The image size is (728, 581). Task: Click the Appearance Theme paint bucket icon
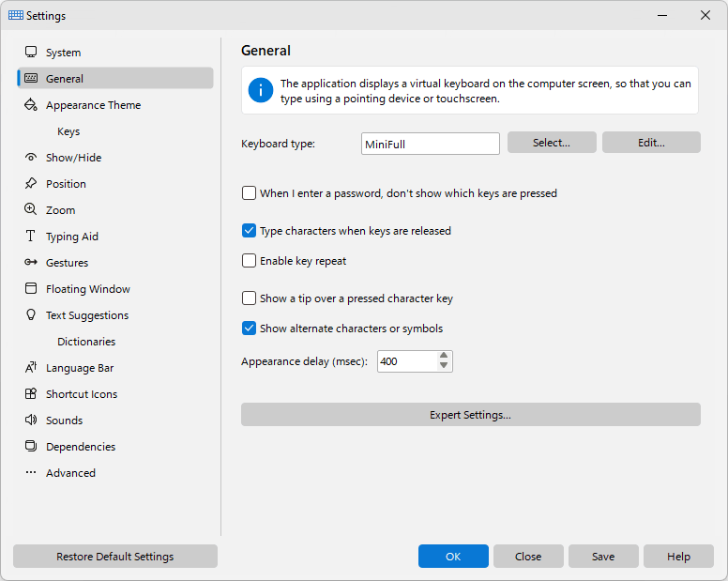click(31, 104)
